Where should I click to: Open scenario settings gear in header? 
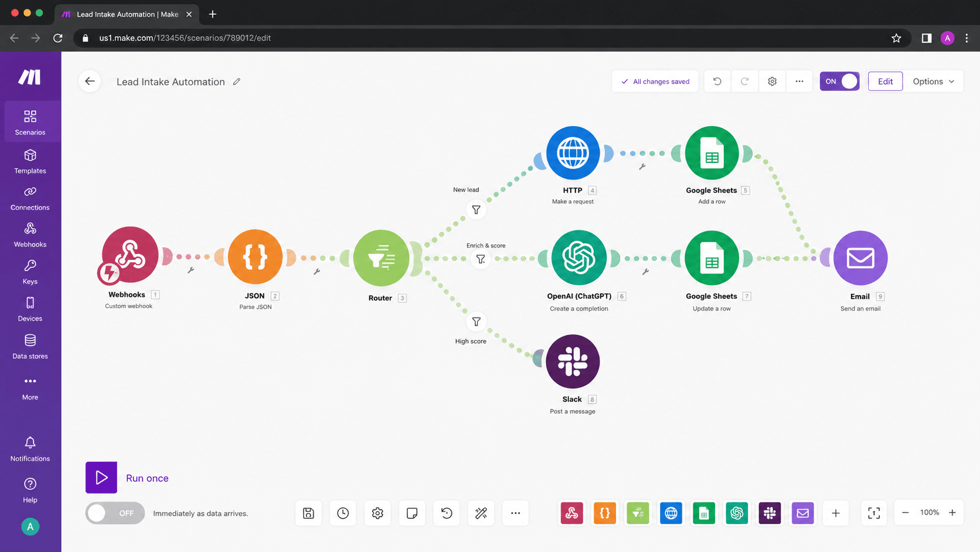[x=772, y=82]
